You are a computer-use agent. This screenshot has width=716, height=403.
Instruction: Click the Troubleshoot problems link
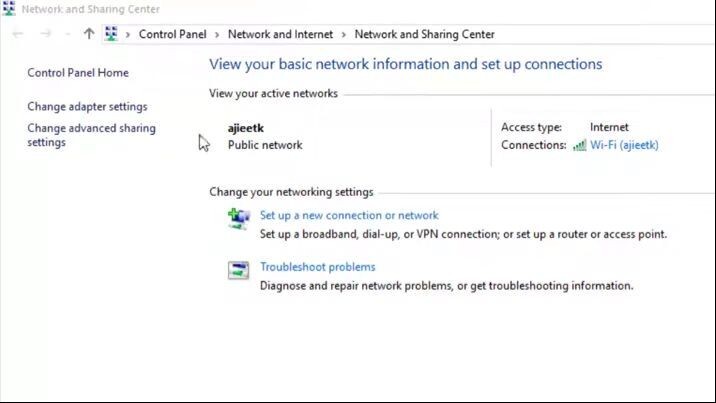(317, 267)
